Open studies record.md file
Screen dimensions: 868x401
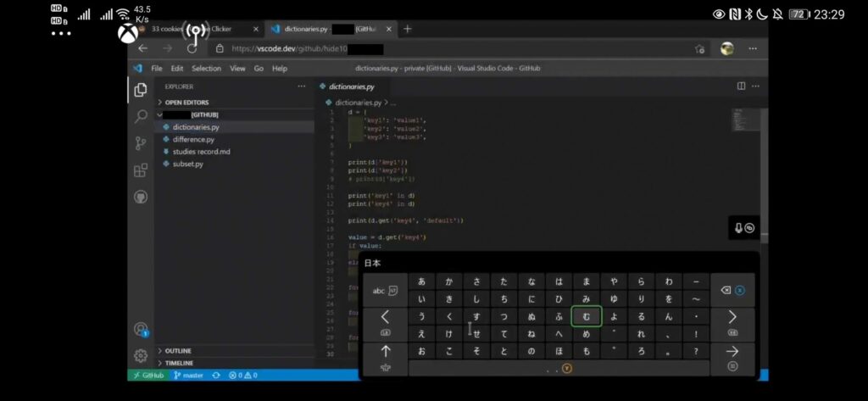201,152
